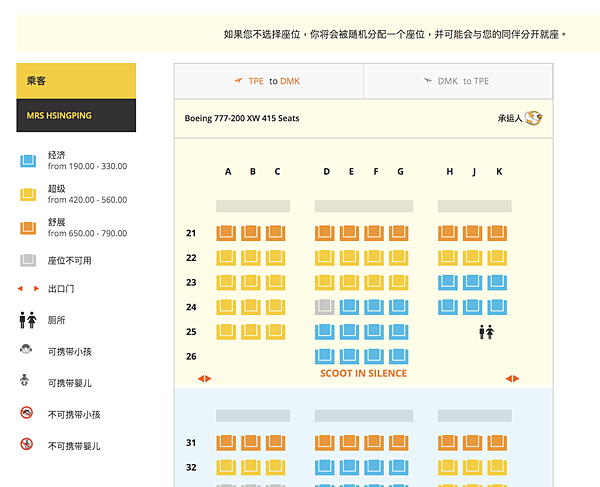
Task: Pick yellow seat 25C
Action: pos(275,332)
